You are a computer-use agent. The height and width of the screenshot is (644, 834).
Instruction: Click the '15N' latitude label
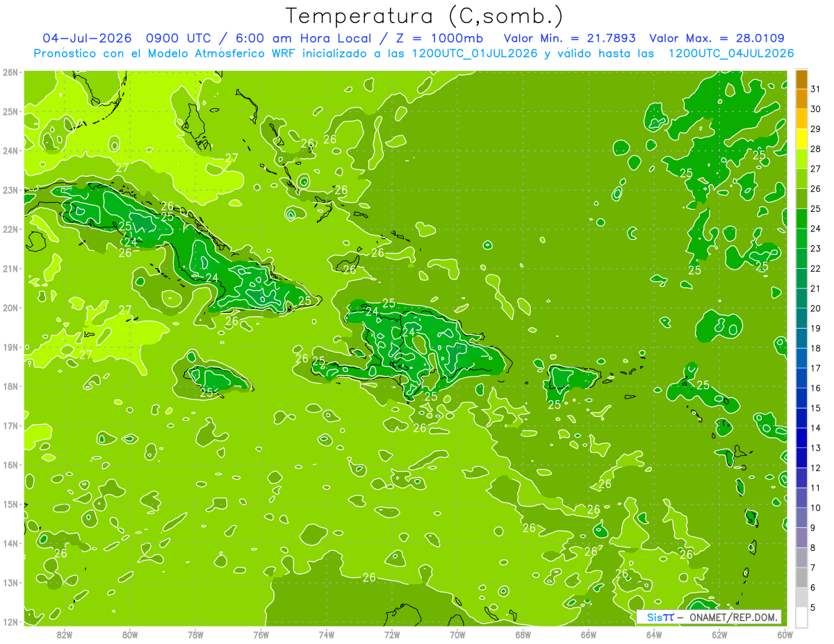pos(10,504)
